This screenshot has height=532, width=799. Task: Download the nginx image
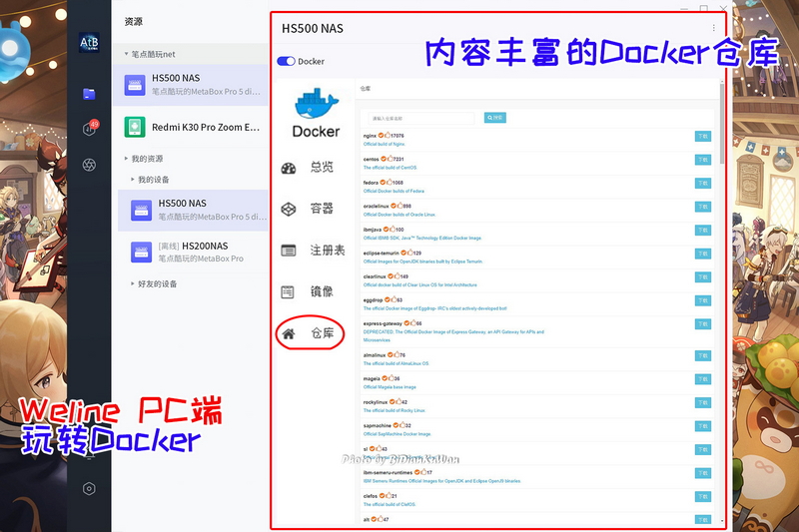(x=703, y=137)
